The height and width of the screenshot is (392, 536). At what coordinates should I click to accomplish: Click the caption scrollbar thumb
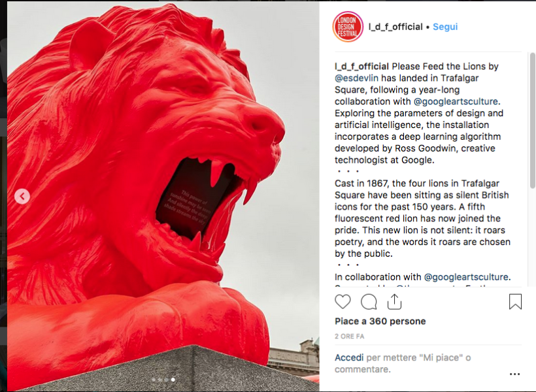pos(532,120)
